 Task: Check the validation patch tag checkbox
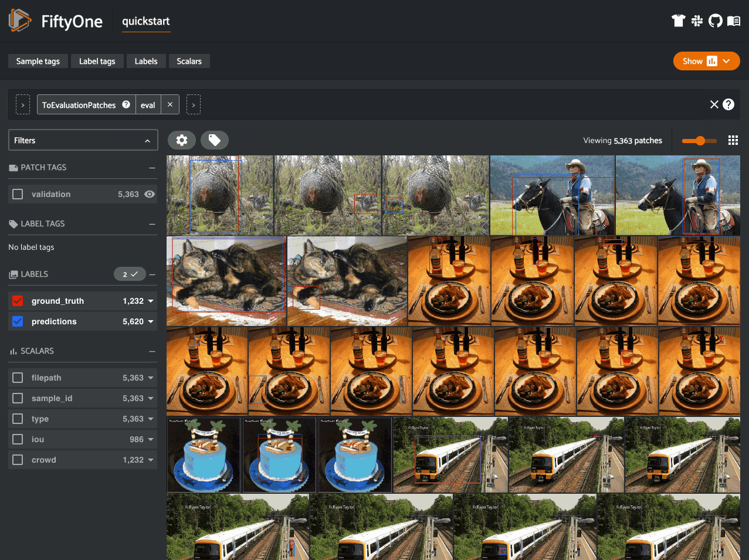[x=18, y=194]
